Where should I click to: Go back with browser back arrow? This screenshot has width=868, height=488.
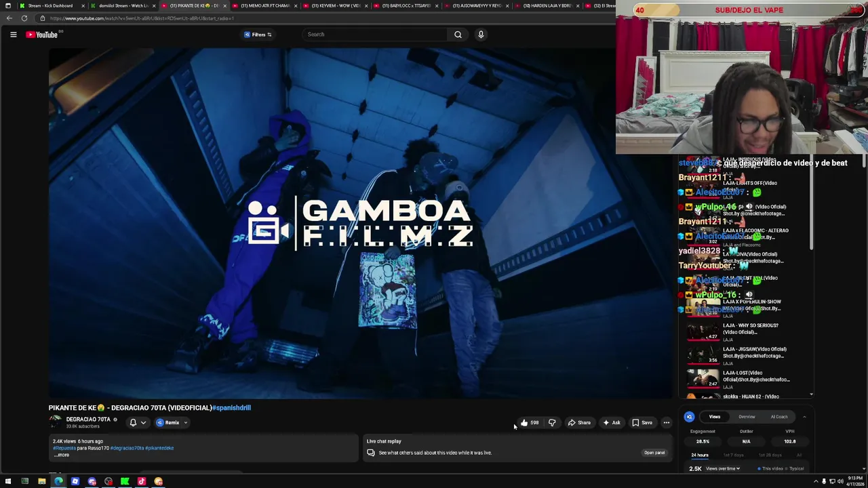tap(9, 18)
